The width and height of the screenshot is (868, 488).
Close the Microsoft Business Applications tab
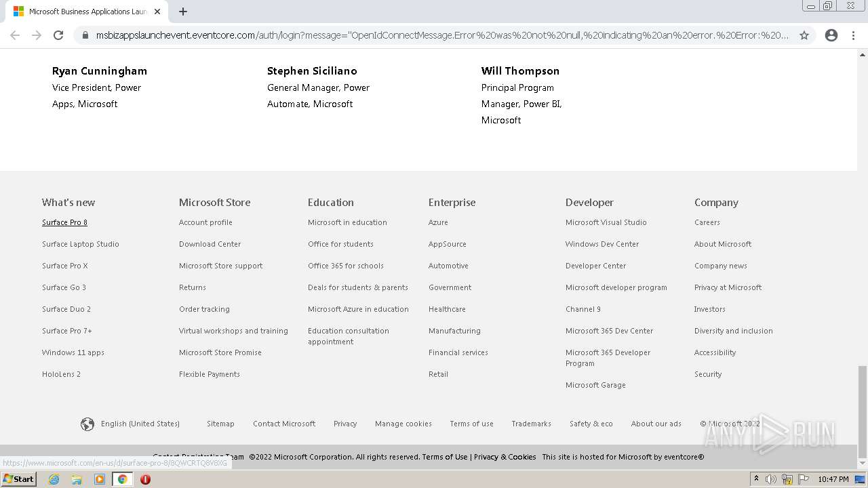click(x=157, y=12)
